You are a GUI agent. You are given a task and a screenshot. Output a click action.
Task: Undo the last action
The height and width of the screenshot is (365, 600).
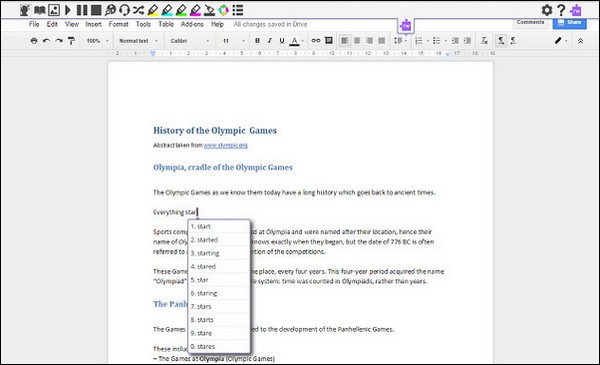click(x=46, y=41)
